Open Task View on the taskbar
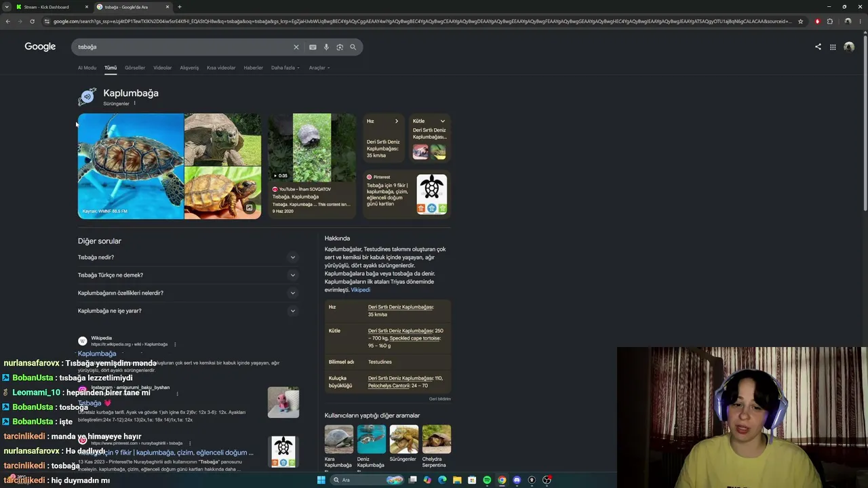This screenshot has height=488, width=868. pyautogui.click(x=412, y=480)
